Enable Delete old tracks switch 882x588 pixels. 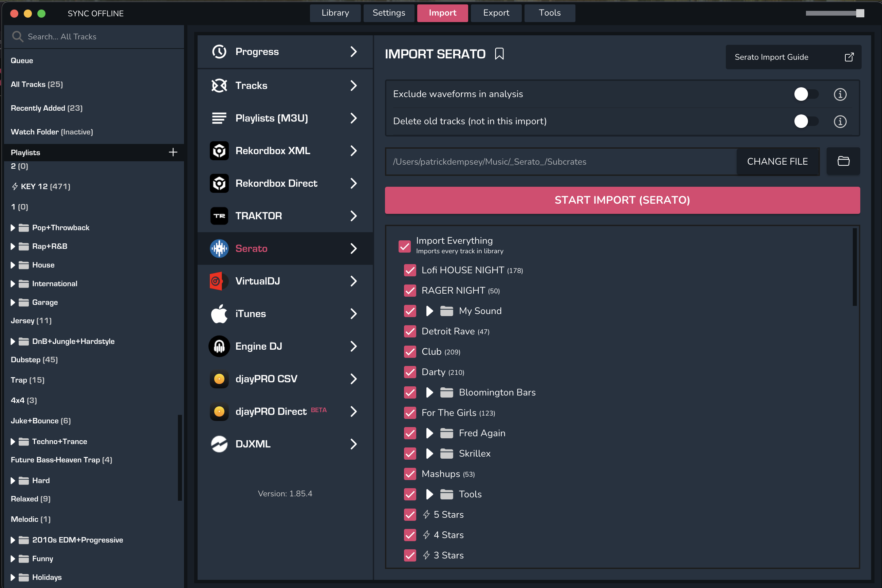806,121
